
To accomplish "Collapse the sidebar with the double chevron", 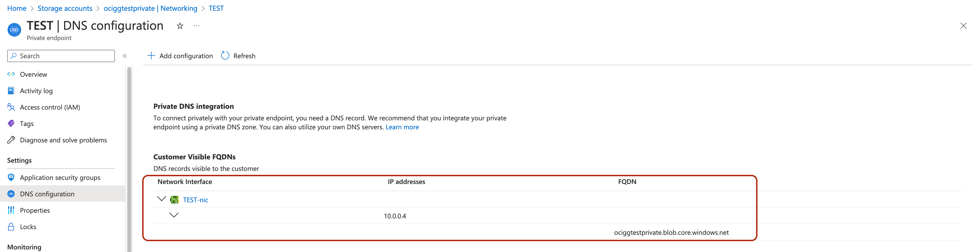I will [125, 56].
